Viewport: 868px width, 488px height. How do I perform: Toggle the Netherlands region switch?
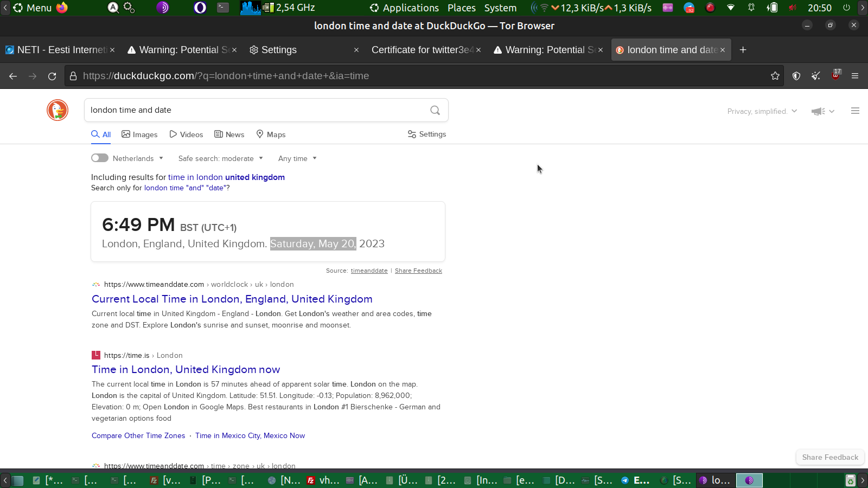tap(100, 158)
